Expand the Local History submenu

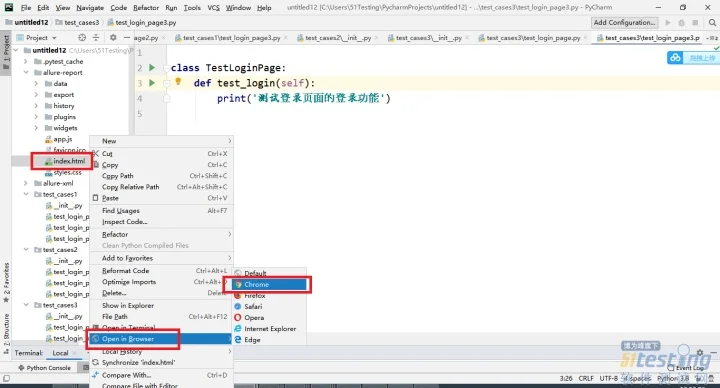(161, 351)
